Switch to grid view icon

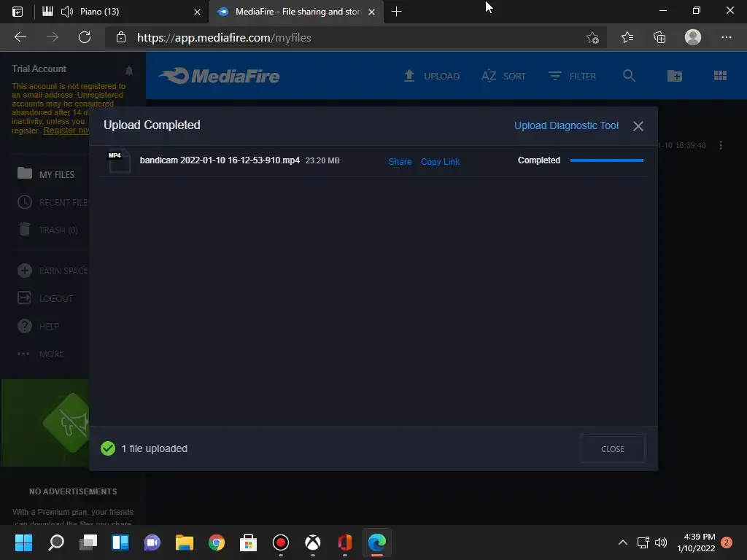720,76
